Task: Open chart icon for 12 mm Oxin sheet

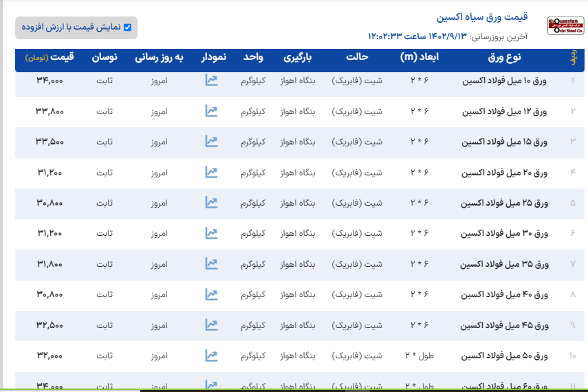Action: point(211,111)
